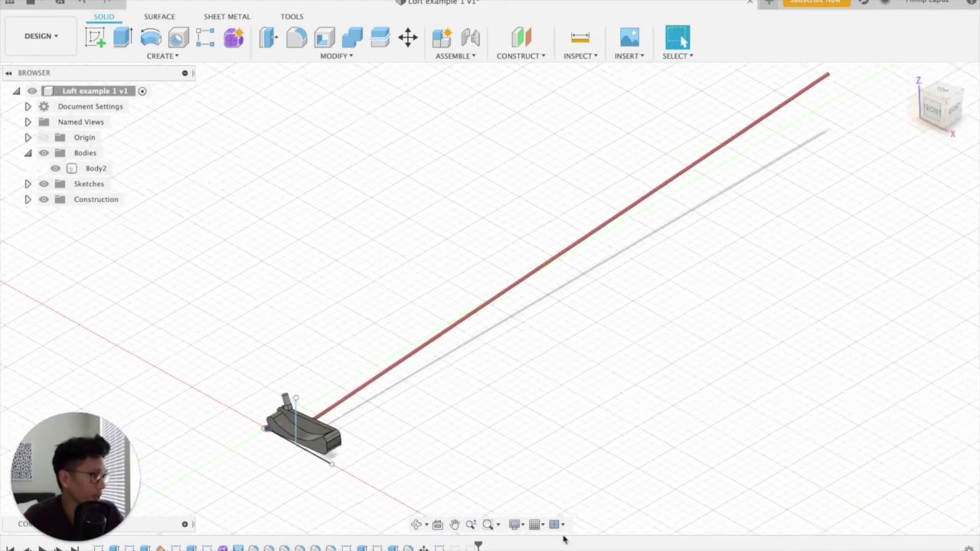Viewport: 980px width, 551px height.
Task: Expand the Construction node
Action: click(x=28, y=199)
